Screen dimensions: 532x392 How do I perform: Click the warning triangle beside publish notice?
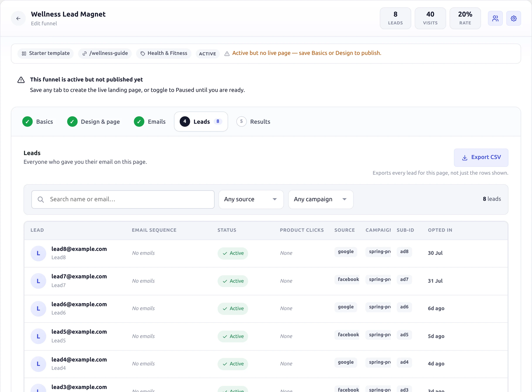tap(227, 54)
